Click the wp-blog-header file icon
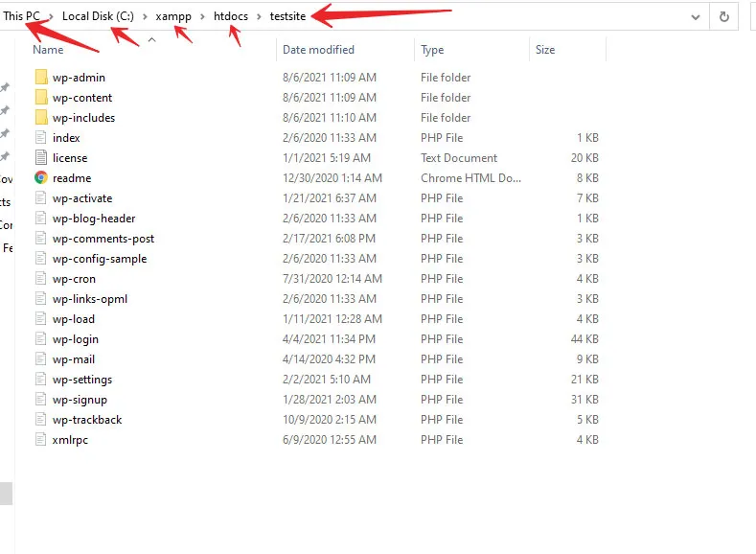756x554 pixels. click(x=41, y=218)
